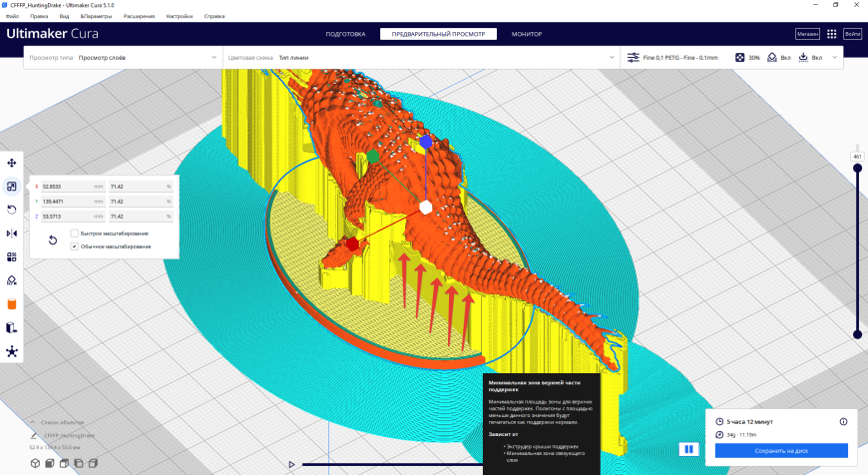Image resolution: width=868 pixels, height=475 pixels.
Task: Click the green Y-axis scale handle
Action: (373, 157)
